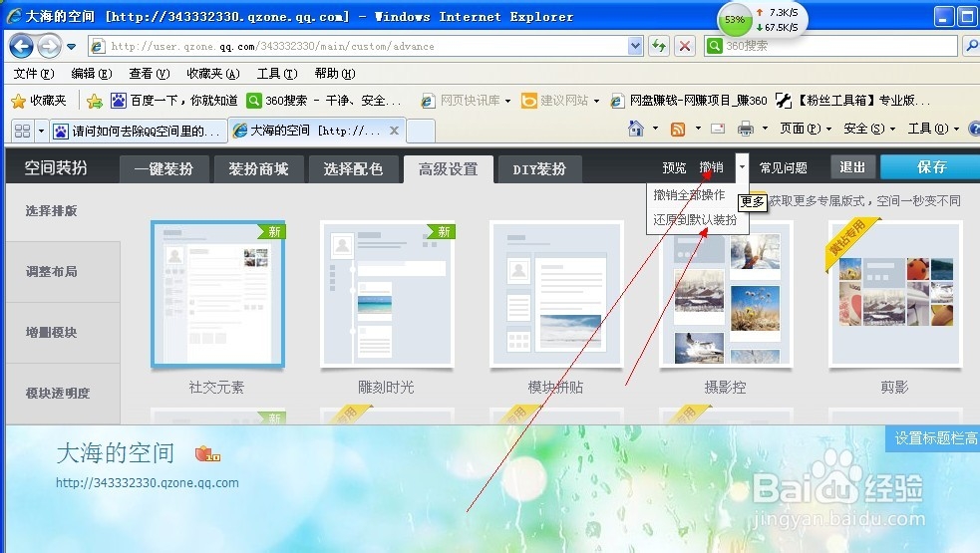Choose the 模块拼贴 layout thumbnail
This screenshot has height=553, width=980.
pos(556,294)
